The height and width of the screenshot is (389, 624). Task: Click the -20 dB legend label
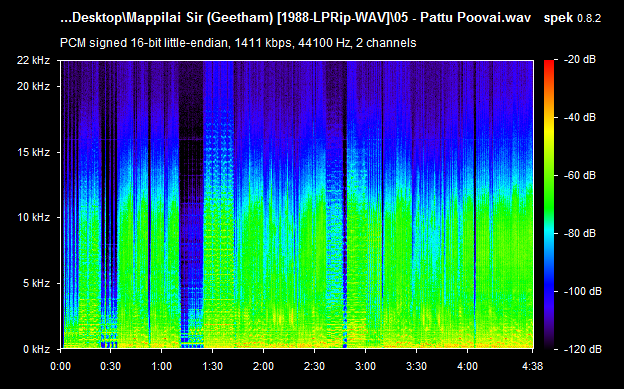(580, 60)
